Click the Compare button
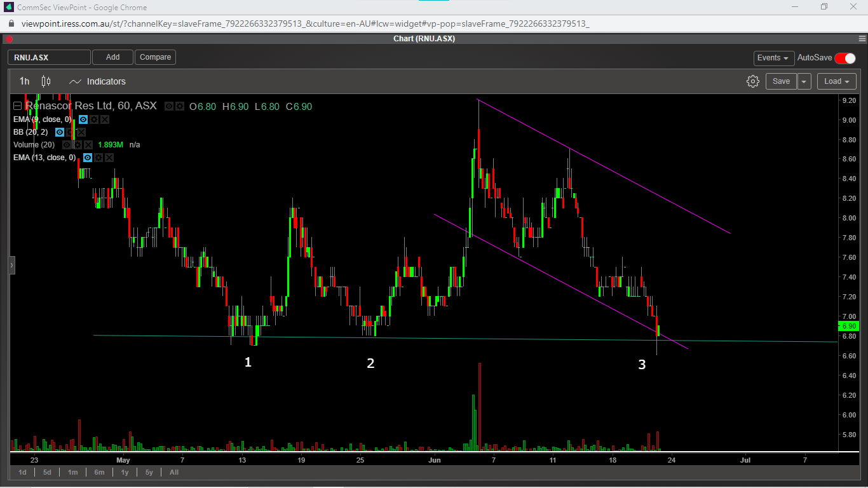This screenshot has height=488, width=868. [x=155, y=57]
